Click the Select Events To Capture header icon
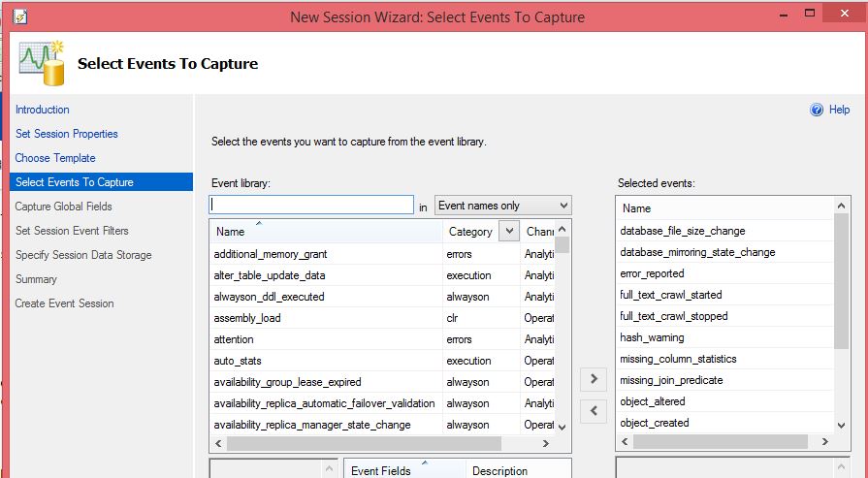Viewport: 868px width, 478px height. [41, 64]
